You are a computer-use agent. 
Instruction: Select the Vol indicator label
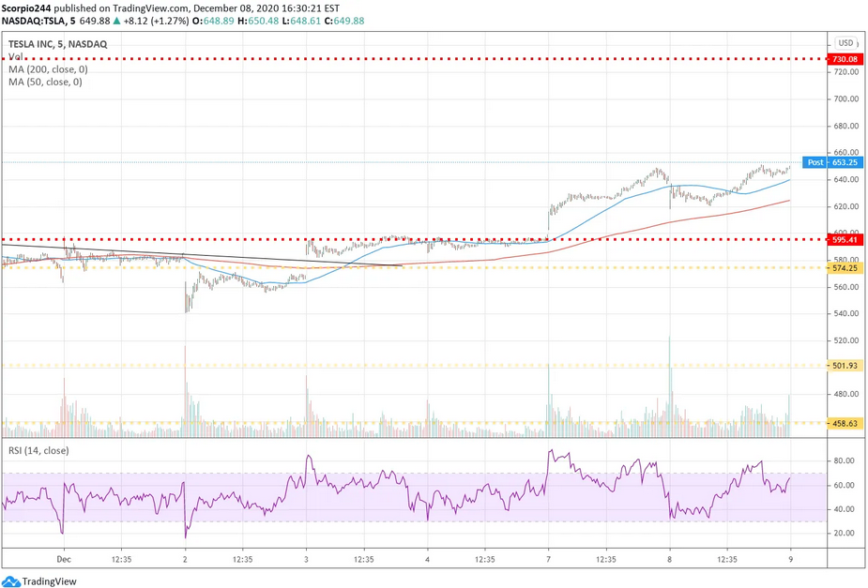(x=16, y=57)
